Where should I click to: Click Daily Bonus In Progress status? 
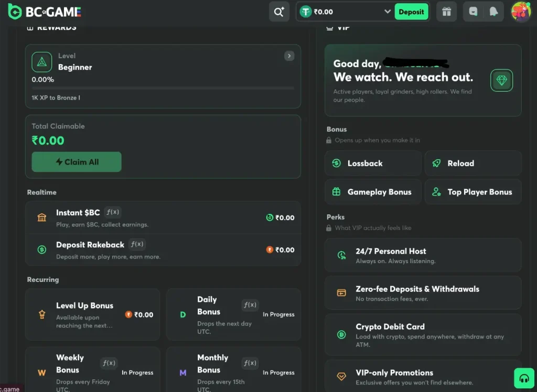click(278, 314)
